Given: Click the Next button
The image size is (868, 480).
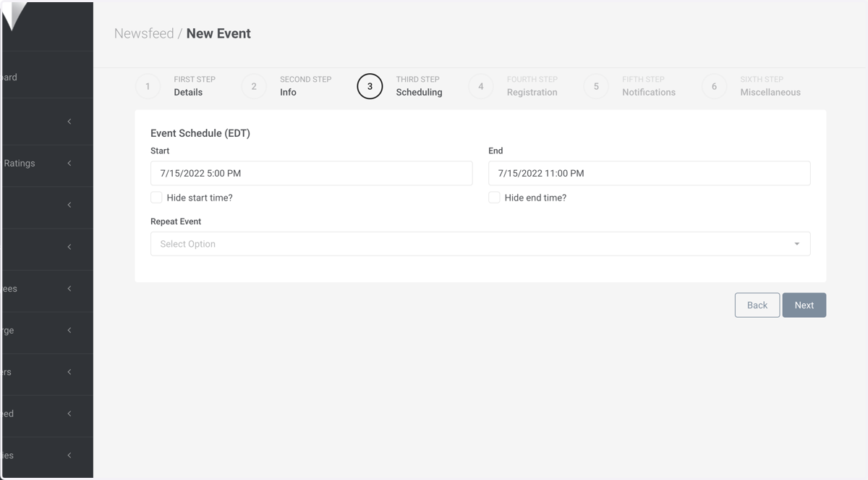Looking at the screenshot, I should point(804,305).
